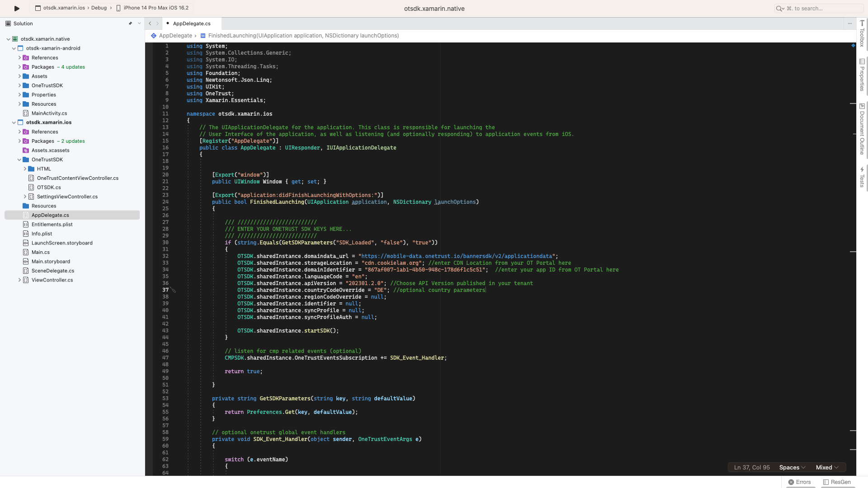Click the Run/Play button to start debugging
Viewport: 868px width, 488px height.
coord(16,8)
